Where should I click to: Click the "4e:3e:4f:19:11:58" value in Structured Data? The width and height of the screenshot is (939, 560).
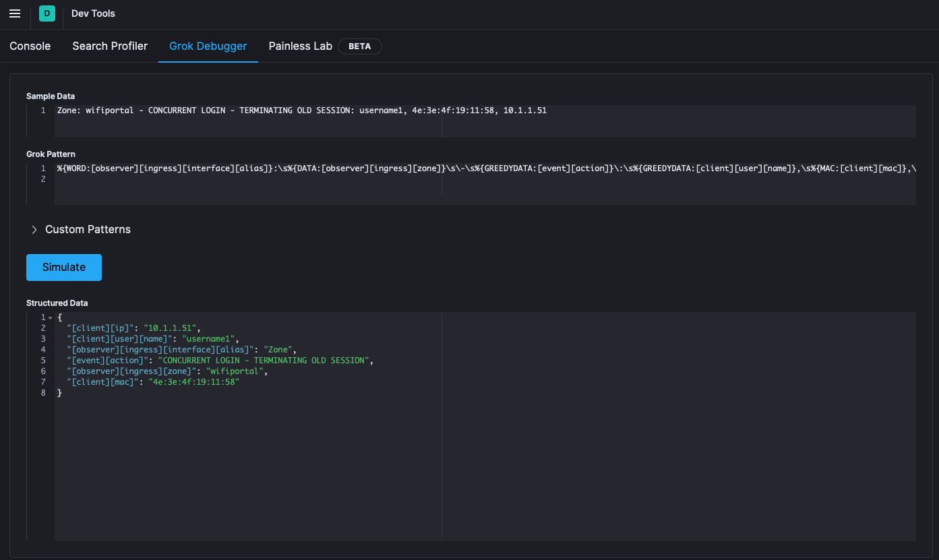(194, 382)
